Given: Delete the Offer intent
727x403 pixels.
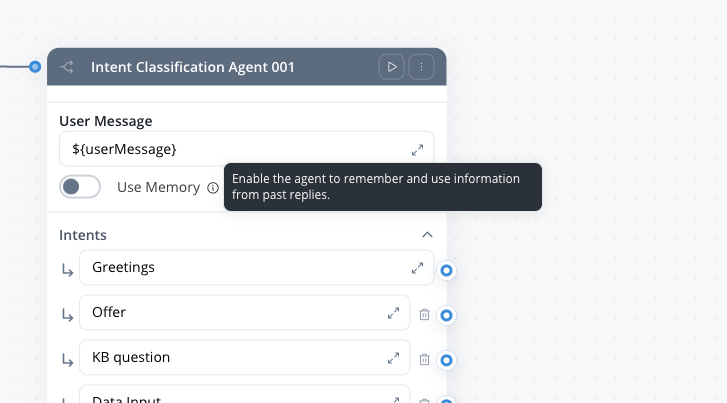Looking at the screenshot, I should click(424, 314).
